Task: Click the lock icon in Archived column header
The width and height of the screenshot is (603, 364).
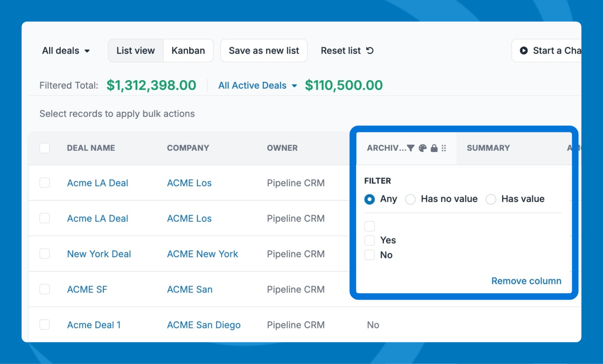Action: (434, 148)
